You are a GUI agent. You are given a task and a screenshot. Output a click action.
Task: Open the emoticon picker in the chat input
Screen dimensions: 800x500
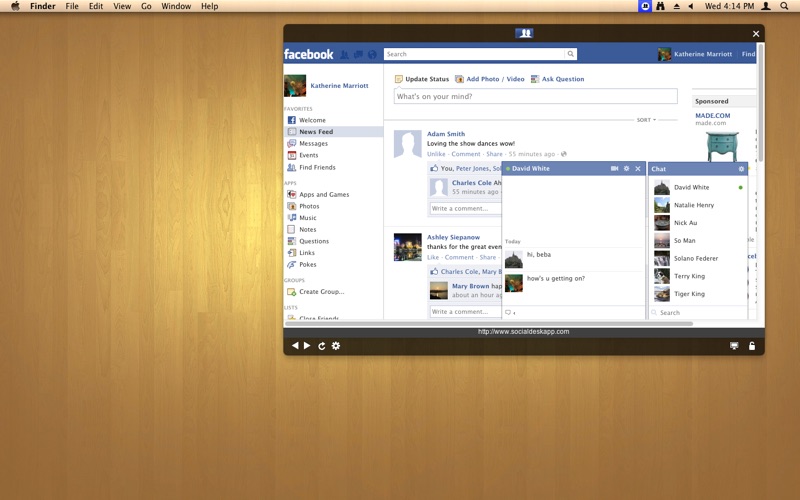509,313
